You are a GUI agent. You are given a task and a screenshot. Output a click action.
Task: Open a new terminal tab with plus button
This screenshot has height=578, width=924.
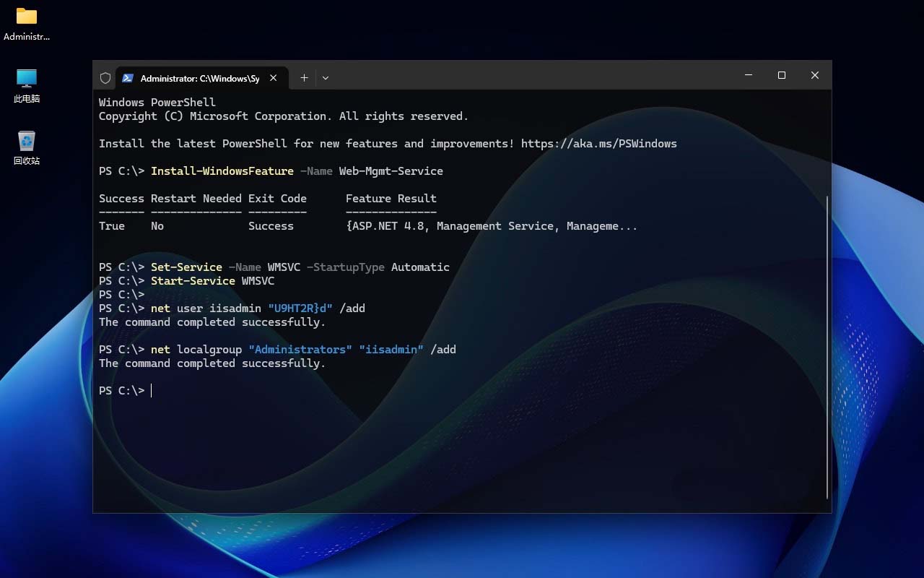(x=304, y=78)
